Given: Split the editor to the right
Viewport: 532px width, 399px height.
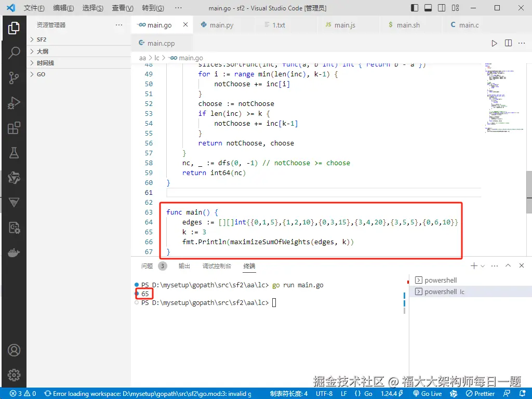Looking at the screenshot, I should [508, 43].
